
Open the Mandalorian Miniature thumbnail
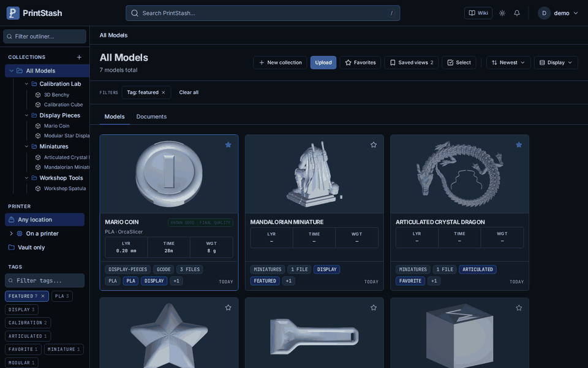pyautogui.click(x=314, y=174)
